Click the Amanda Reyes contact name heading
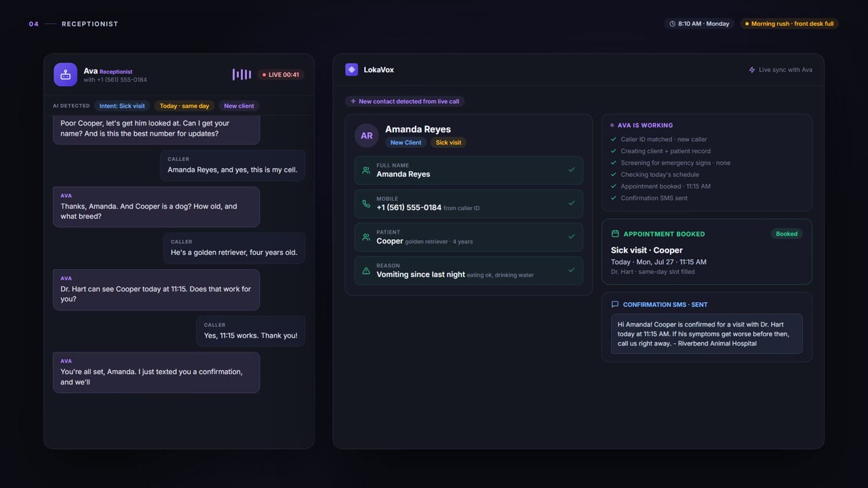The image size is (868, 488). [x=418, y=129]
